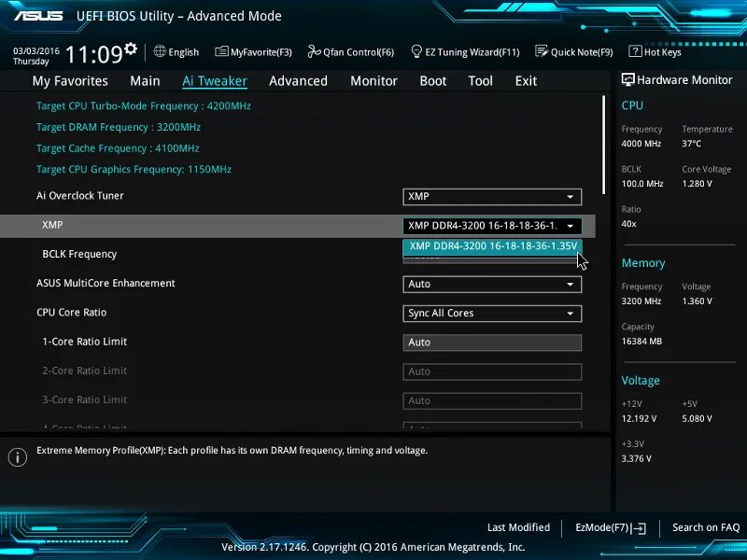Open the My Favorites tab
This screenshot has height=560, width=747.
click(70, 81)
